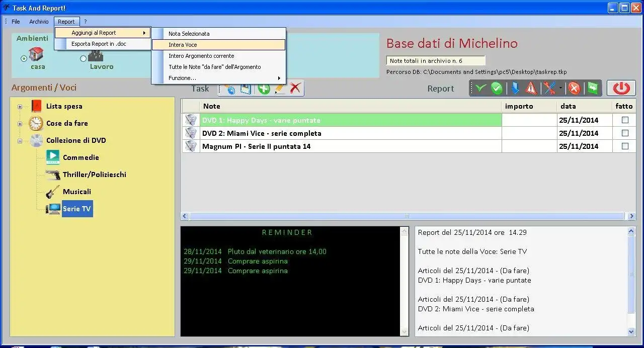Click the green circle checkmark Report icon
The height and width of the screenshot is (348, 644).
(x=497, y=89)
